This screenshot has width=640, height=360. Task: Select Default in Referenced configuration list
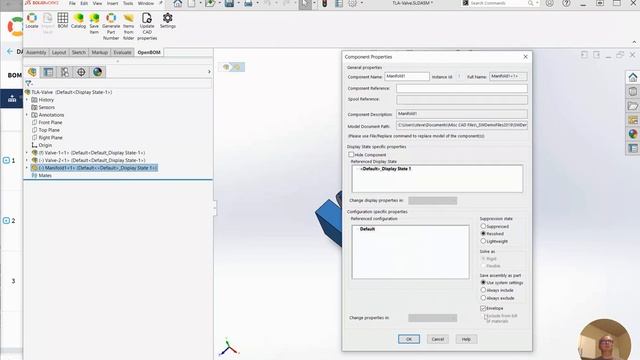[367, 229]
